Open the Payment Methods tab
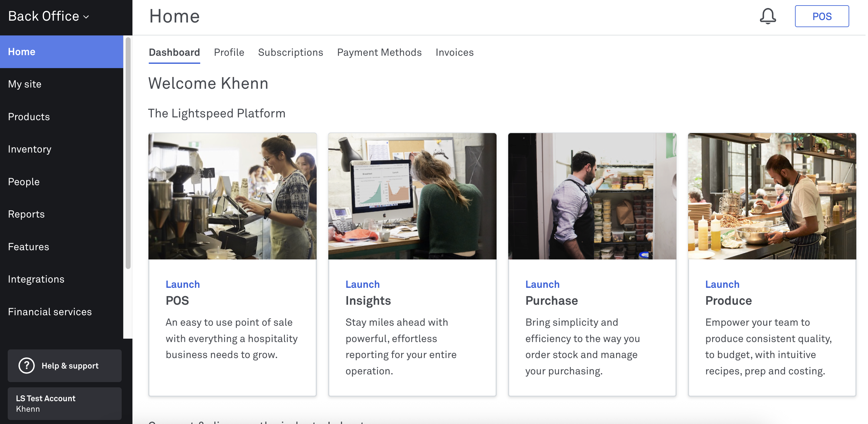Image resolution: width=868 pixels, height=424 pixels. [x=379, y=52]
